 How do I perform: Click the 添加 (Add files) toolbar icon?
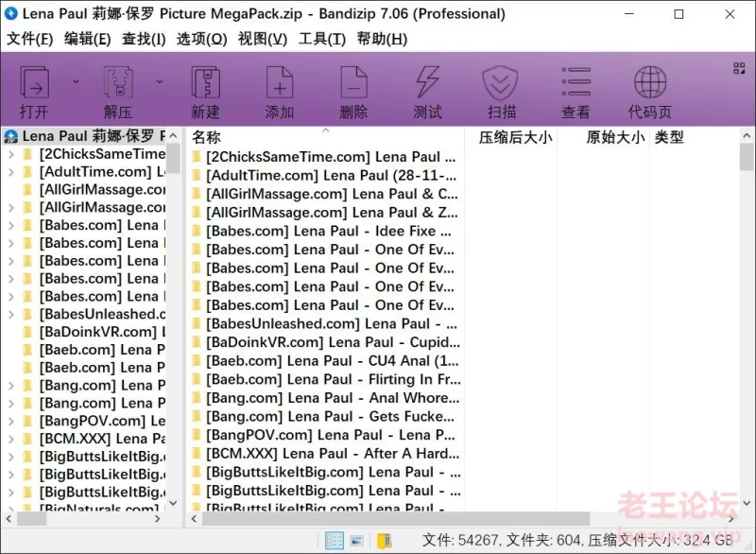(280, 82)
